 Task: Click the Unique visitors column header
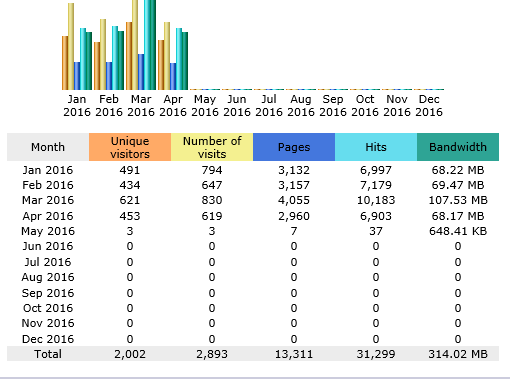130,147
